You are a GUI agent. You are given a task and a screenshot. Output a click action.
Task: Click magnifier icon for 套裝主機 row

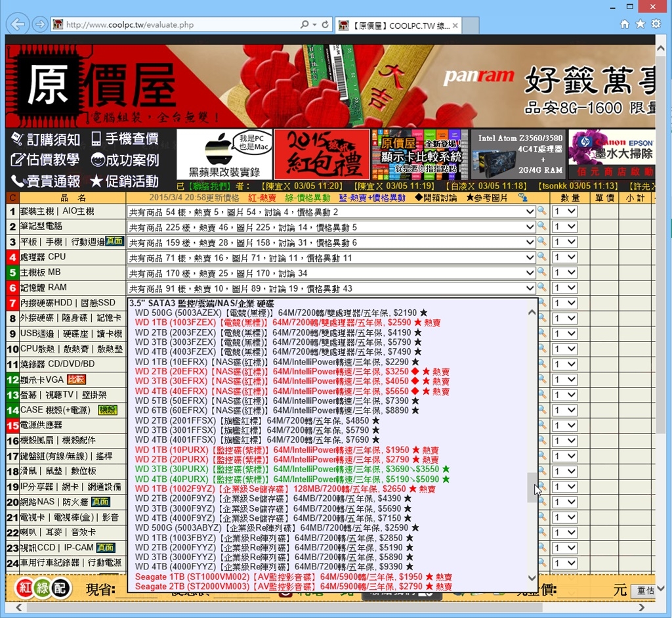click(542, 211)
